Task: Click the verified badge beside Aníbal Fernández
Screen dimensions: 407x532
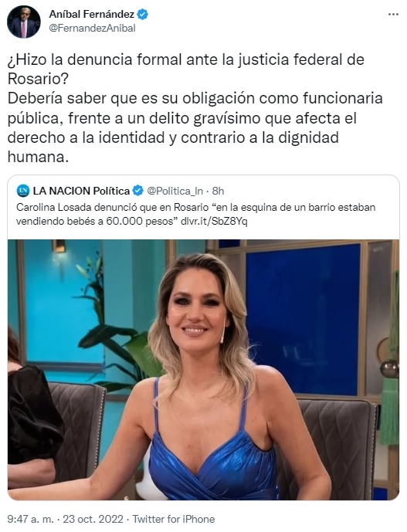Action: [143, 15]
